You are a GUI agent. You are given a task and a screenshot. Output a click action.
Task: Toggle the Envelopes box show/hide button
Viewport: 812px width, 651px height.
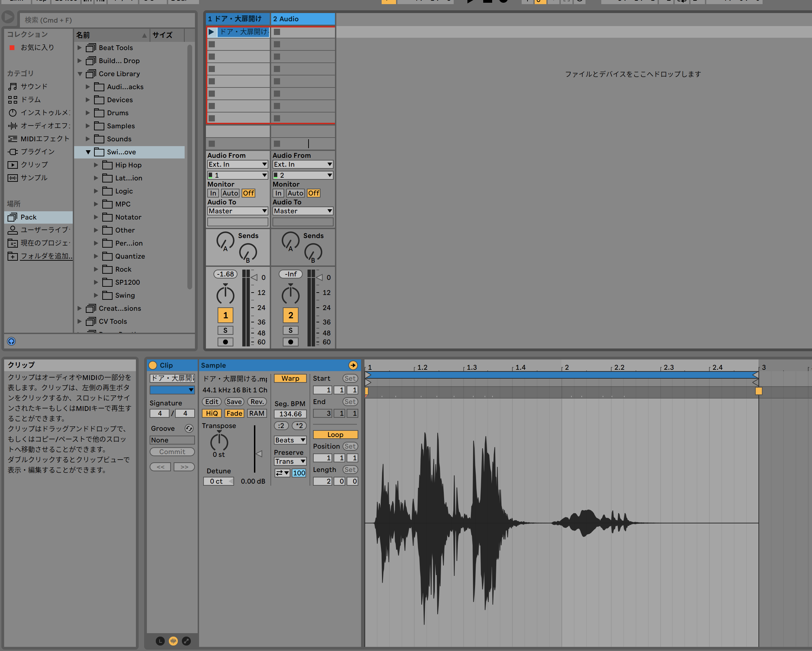[186, 641]
